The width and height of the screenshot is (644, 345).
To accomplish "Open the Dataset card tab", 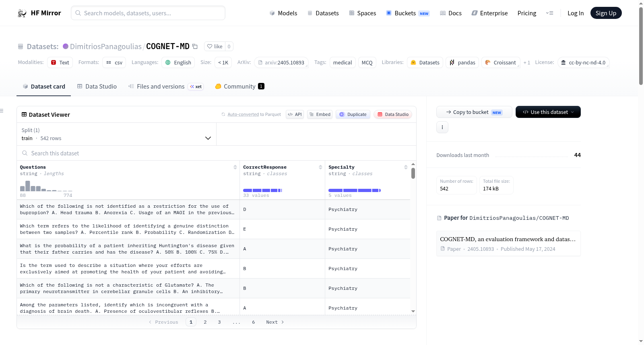I will pos(44,87).
